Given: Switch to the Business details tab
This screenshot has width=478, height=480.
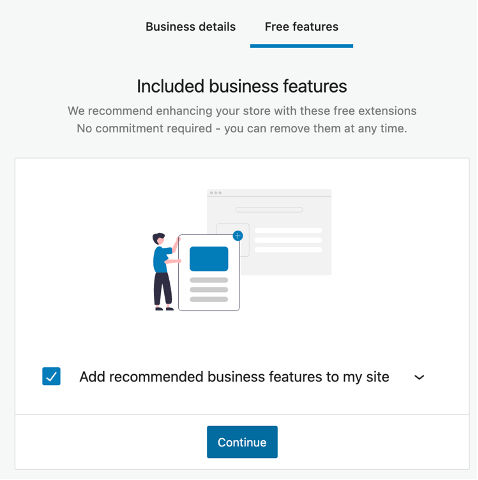Looking at the screenshot, I should [x=190, y=27].
